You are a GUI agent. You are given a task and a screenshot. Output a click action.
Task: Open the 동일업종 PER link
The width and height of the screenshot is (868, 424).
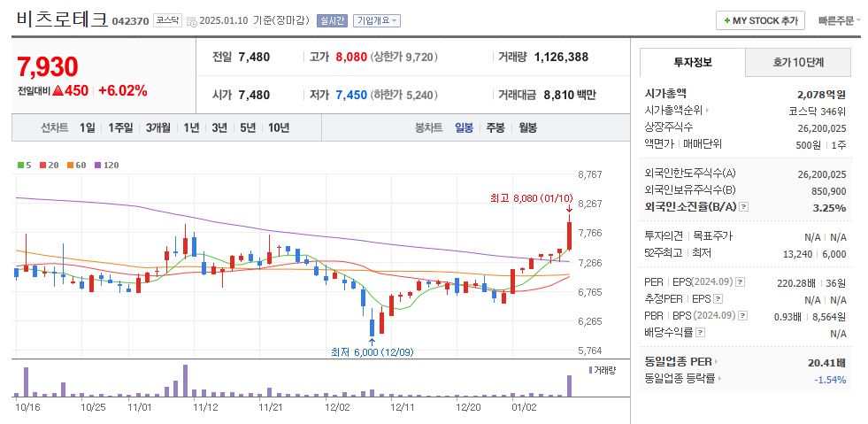tap(678, 362)
